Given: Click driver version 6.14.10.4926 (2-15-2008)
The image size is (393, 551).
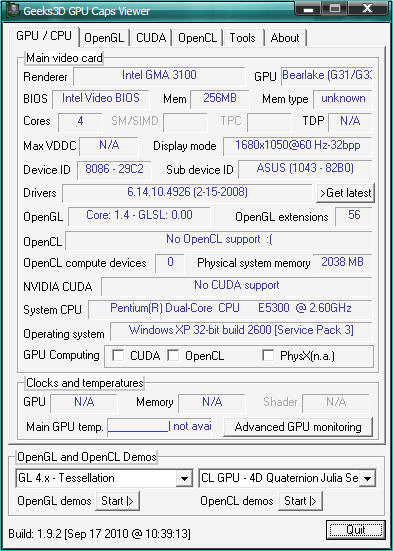Looking at the screenshot, I should pos(187,193).
